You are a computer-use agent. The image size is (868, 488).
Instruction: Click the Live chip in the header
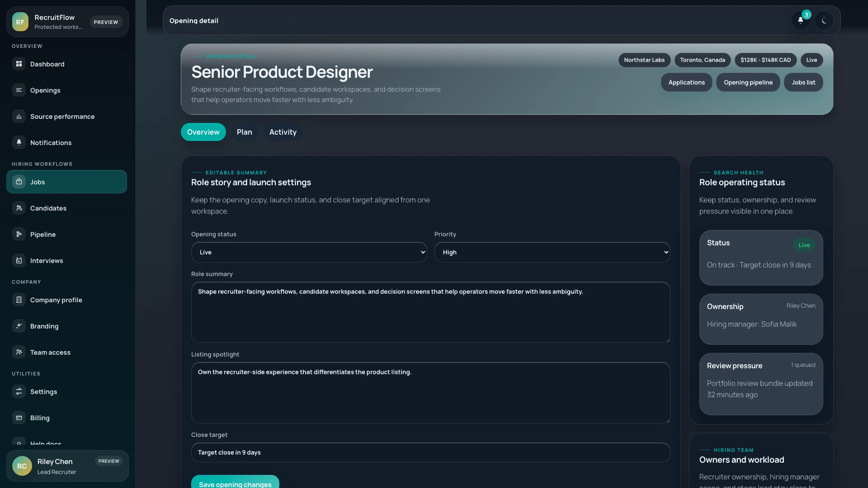(x=811, y=60)
